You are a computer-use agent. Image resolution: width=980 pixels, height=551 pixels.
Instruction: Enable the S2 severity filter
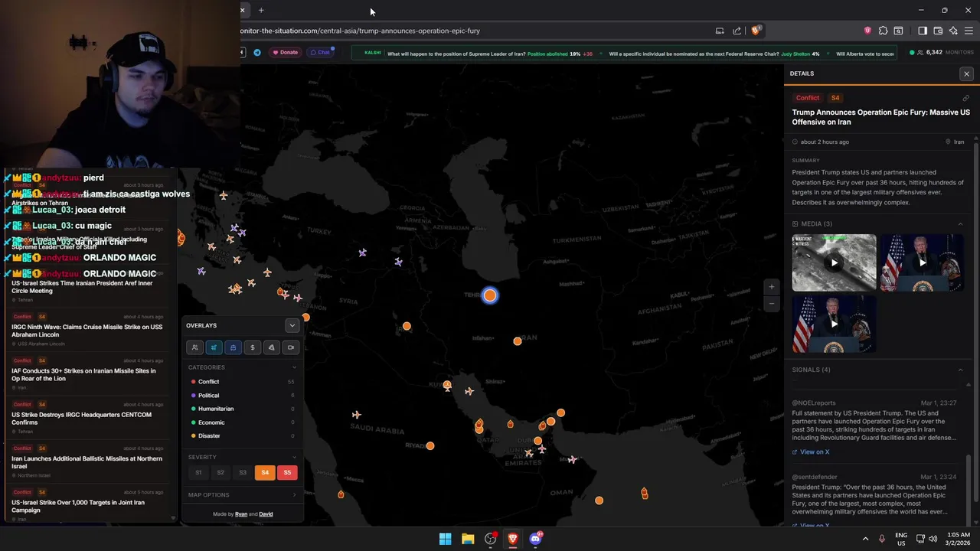pyautogui.click(x=220, y=472)
